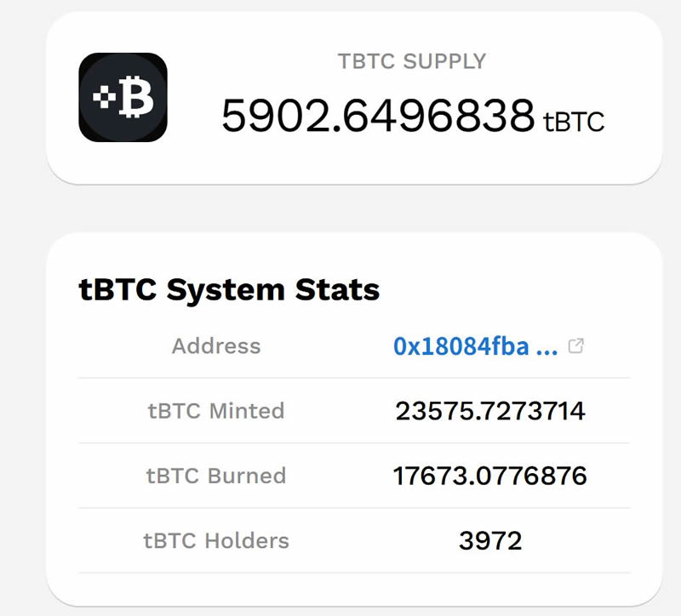Select the holders count 3972
Screen dimensions: 681x616
[x=490, y=540]
